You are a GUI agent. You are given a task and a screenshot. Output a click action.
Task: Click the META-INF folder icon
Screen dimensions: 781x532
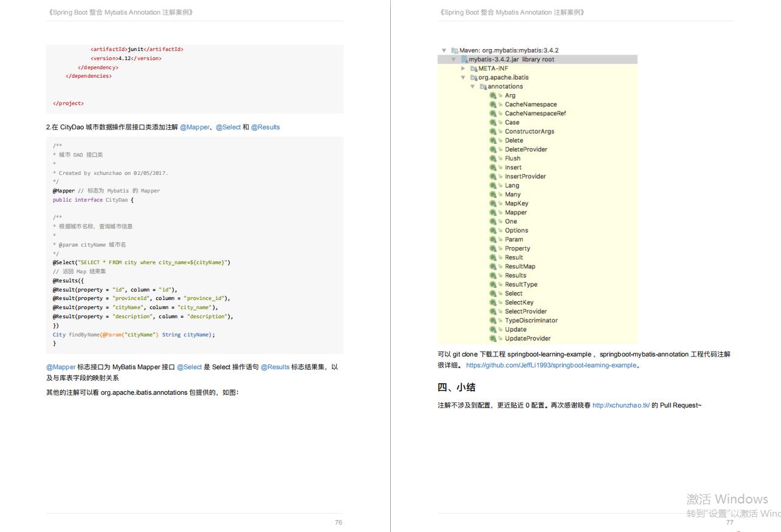point(473,69)
